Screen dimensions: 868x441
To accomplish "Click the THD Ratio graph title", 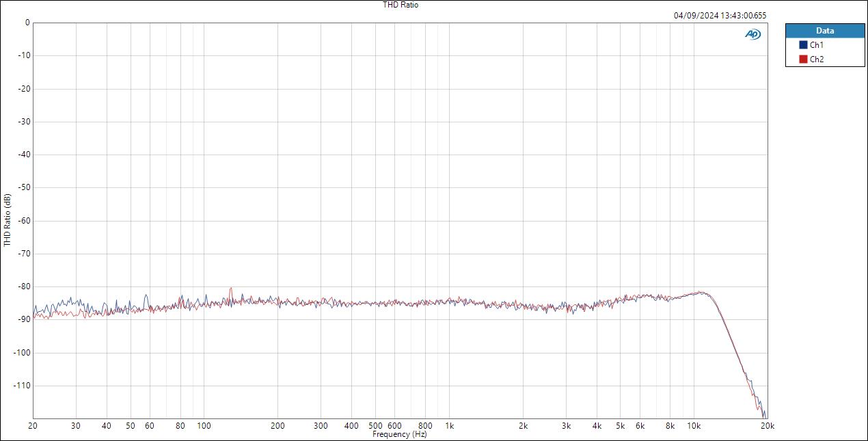I will coord(401,5).
